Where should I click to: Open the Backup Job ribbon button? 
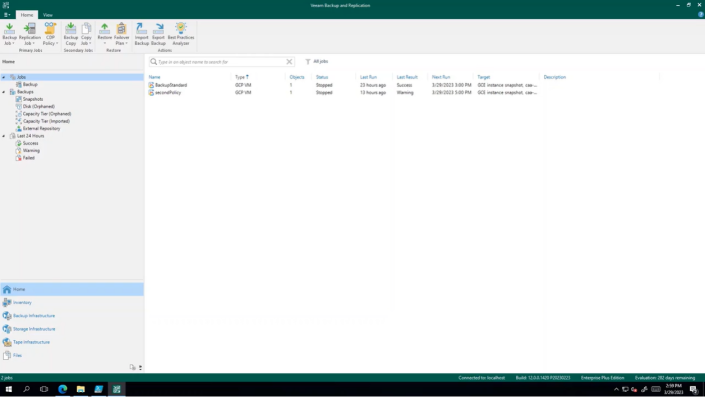pos(9,34)
